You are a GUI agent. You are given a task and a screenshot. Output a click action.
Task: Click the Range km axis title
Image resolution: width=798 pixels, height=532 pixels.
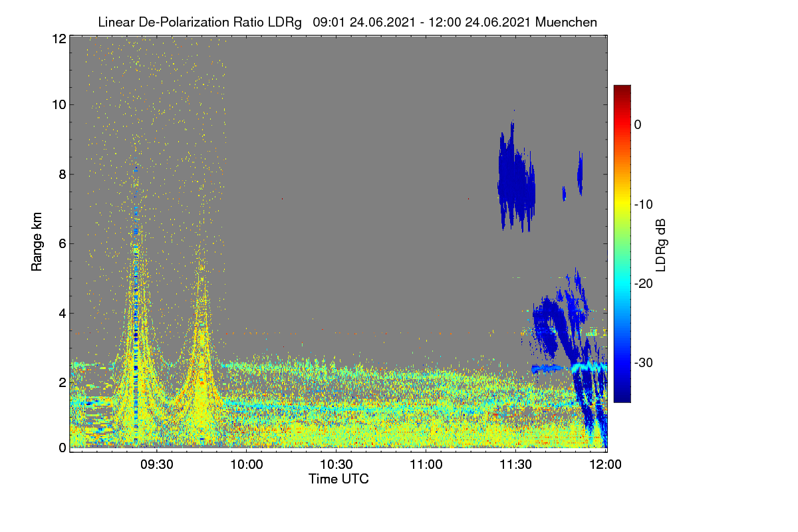[37, 242]
